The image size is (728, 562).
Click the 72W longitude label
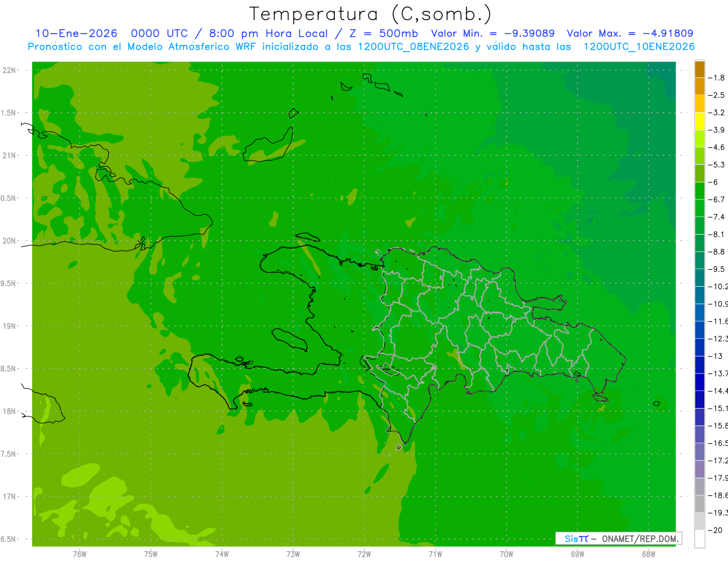pos(364,554)
